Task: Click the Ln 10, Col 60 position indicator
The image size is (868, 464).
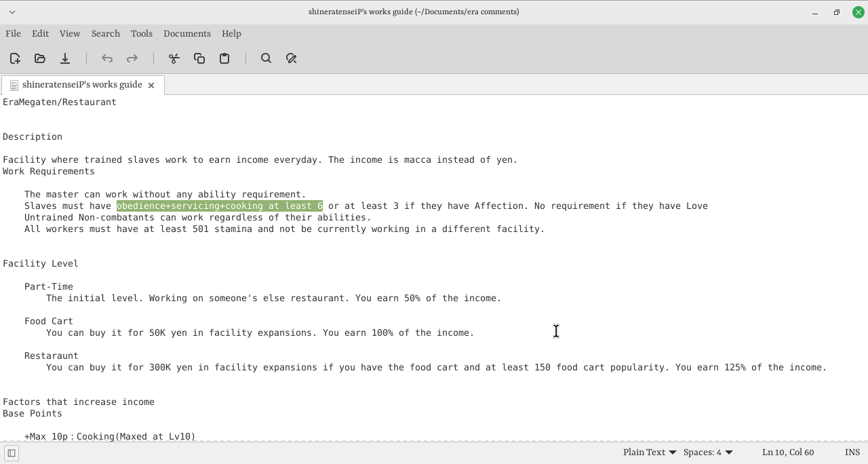Action: 788,452
